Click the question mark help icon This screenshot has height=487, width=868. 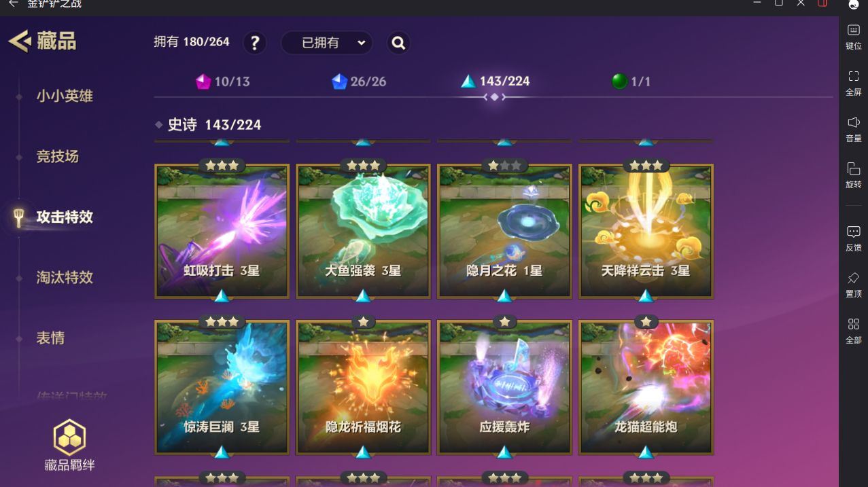click(255, 43)
